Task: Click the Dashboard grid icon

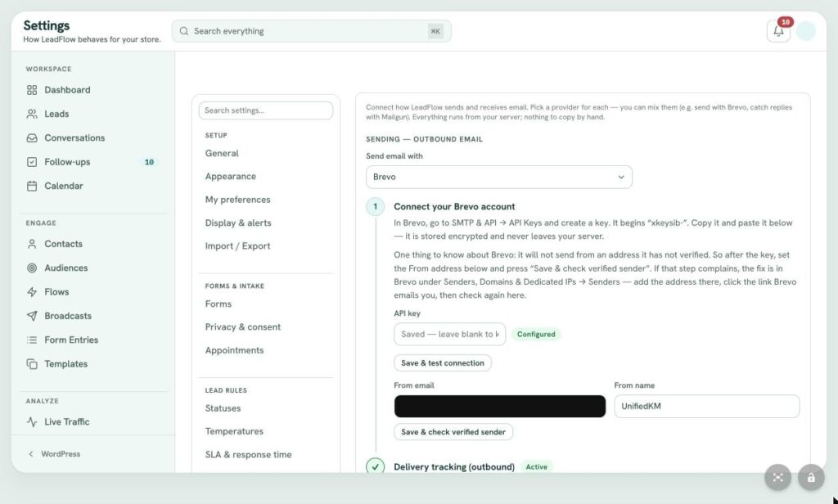Action: [x=32, y=90]
